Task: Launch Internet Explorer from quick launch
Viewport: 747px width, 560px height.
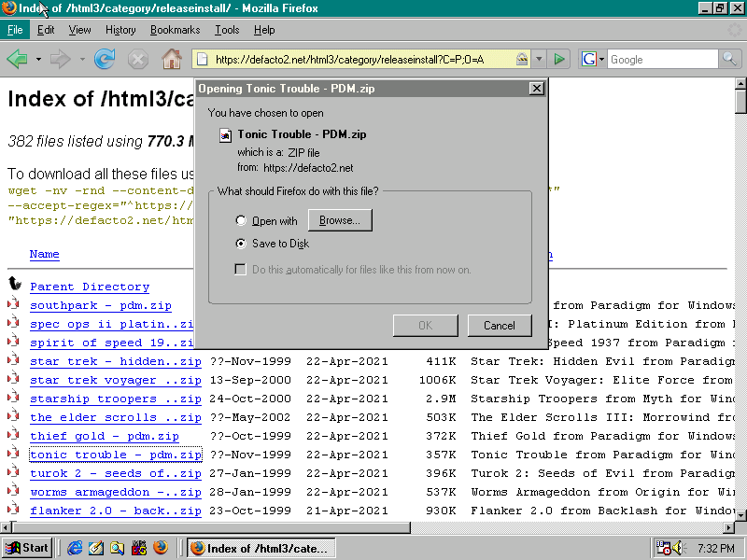Action: coord(75,548)
